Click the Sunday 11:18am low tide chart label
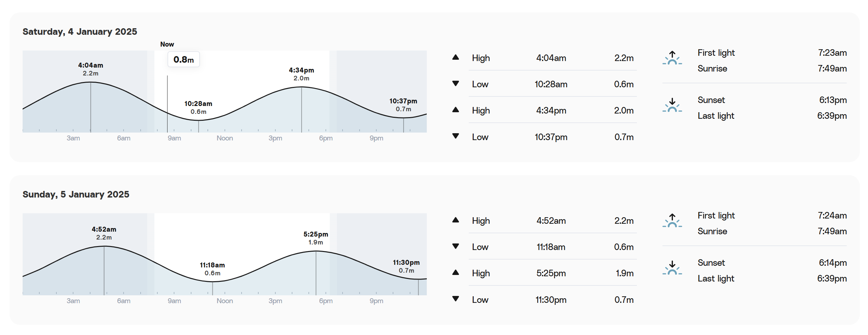This screenshot has width=868, height=335. pyautogui.click(x=212, y=269)
